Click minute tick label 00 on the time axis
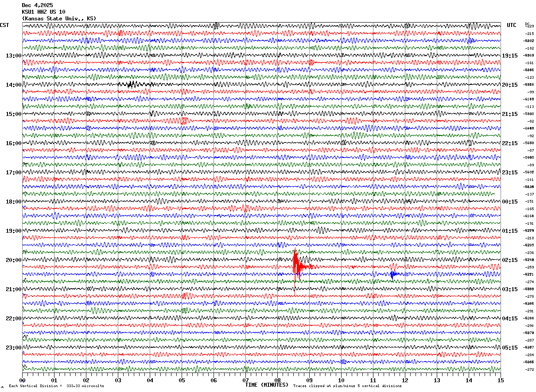536x392 pixels. [x=22, y=380]
